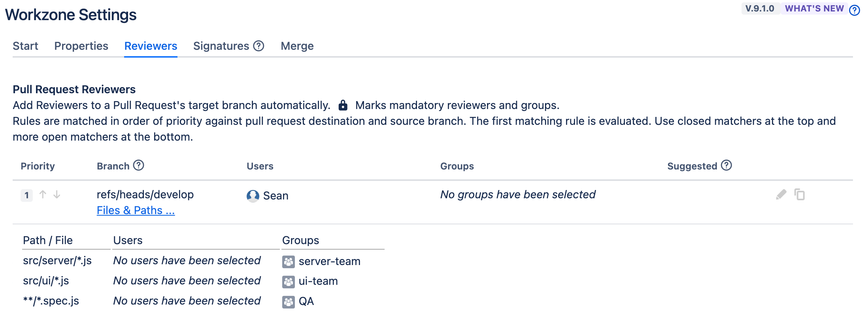Click the refs/heads/develop branch text

[x=145, y=194]
